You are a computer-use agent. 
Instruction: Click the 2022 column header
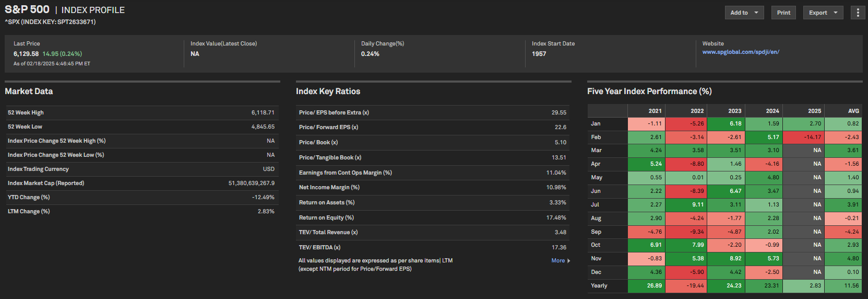686,111
